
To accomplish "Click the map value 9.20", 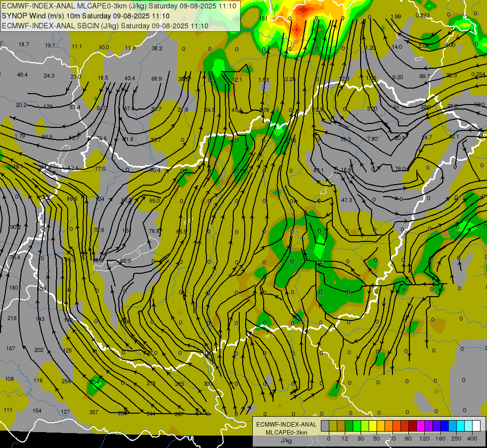I will click(397, 77).
